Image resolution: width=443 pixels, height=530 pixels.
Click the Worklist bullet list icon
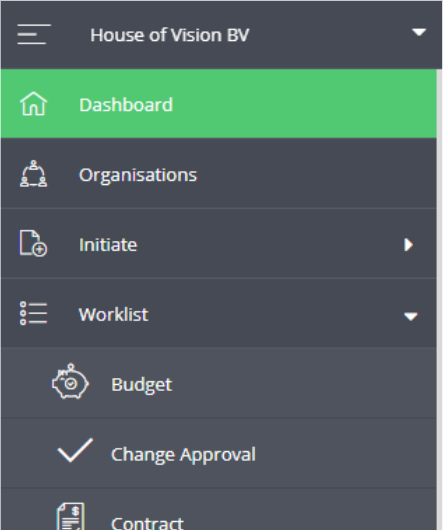click(33, 313)
